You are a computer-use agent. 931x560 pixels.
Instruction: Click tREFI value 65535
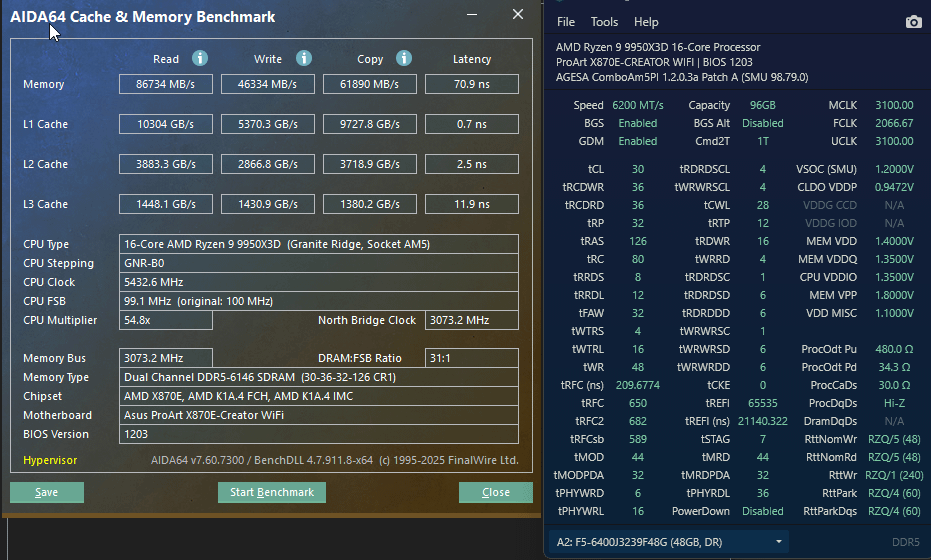click(x=762, y=403)
